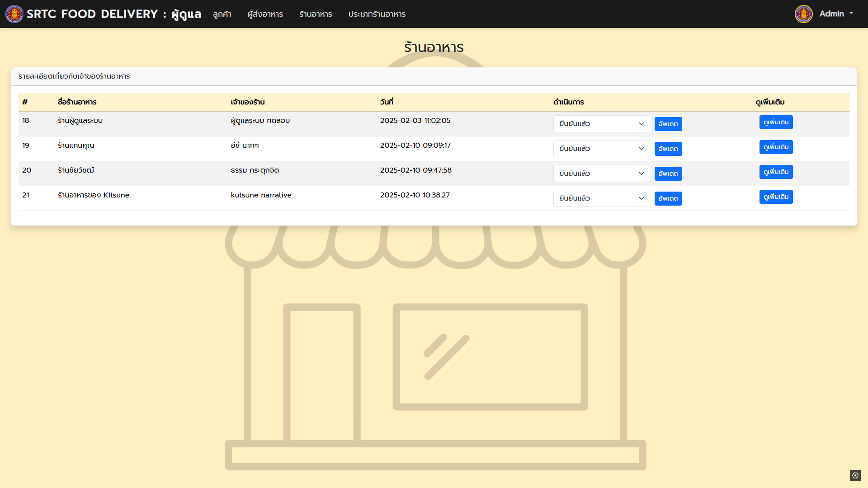Open status dropdown for Kitsune shop row
The height and width of the screenshot is (488, 868).
click(601, 198)
